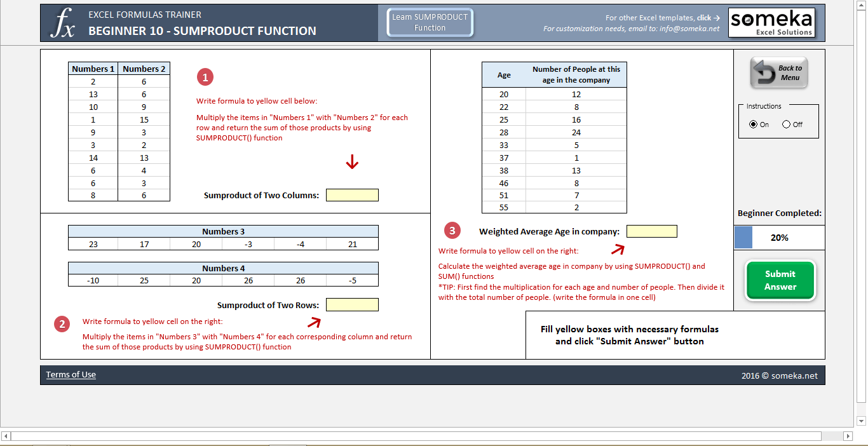Click the BEGINNER 10 - SUMPRODUCT FUNCTION title
This screenshot has width=868, height=446.
point(202,31)
